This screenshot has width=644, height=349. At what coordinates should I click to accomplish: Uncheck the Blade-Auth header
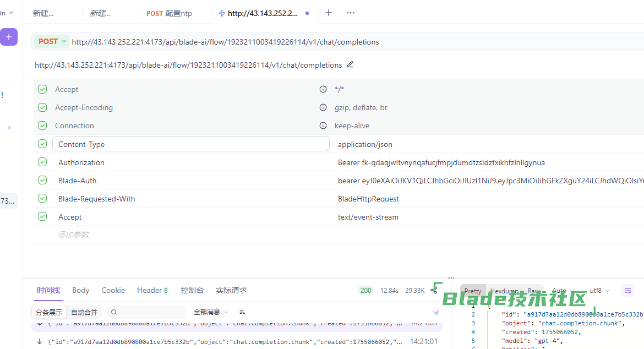(x=42, y=180)
